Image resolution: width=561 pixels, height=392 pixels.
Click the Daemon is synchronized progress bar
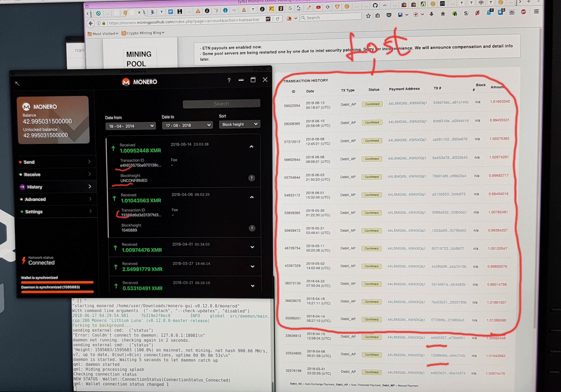(57, 291)
